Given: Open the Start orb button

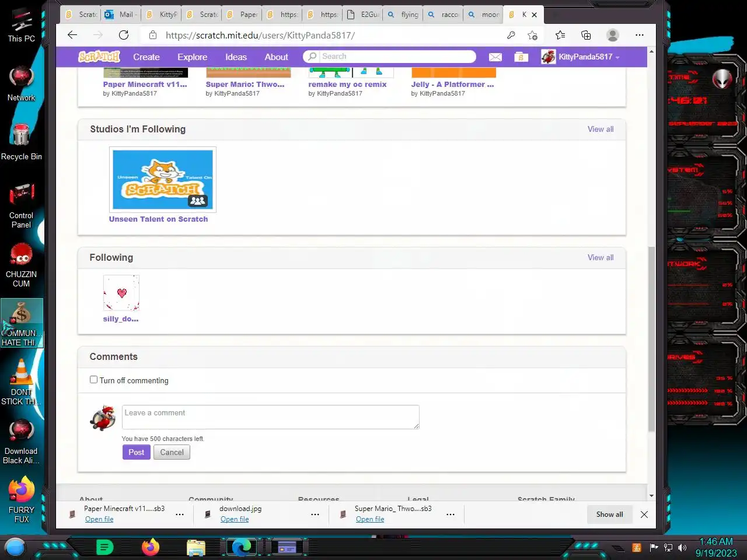Looking at the screenshot, I should point(15,547).
